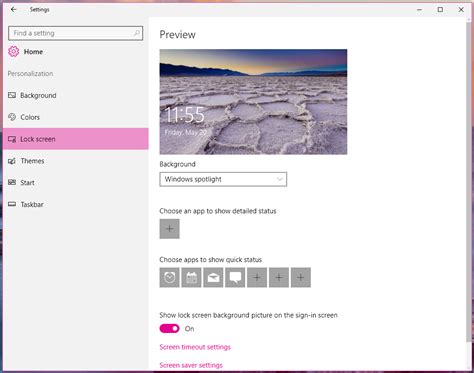This screenshot has width=474, height=373.
Task: Add sixth quick status app slot
Action: pos(279,277)
